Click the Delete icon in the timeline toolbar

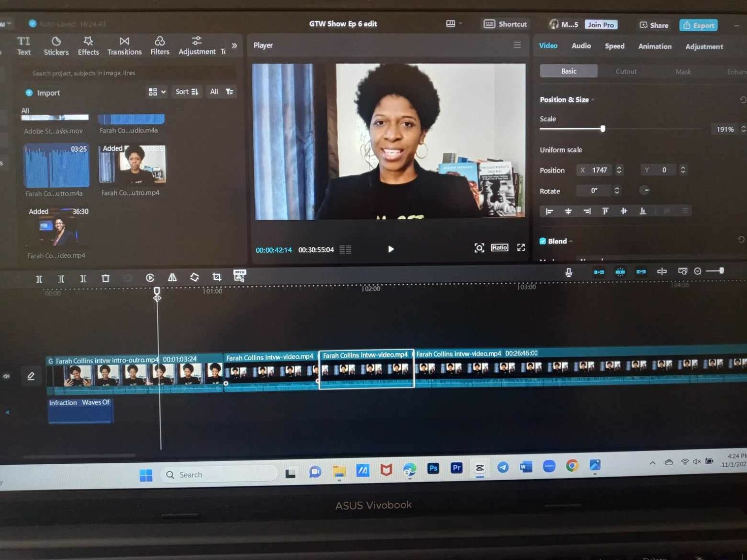pos(106,278)
